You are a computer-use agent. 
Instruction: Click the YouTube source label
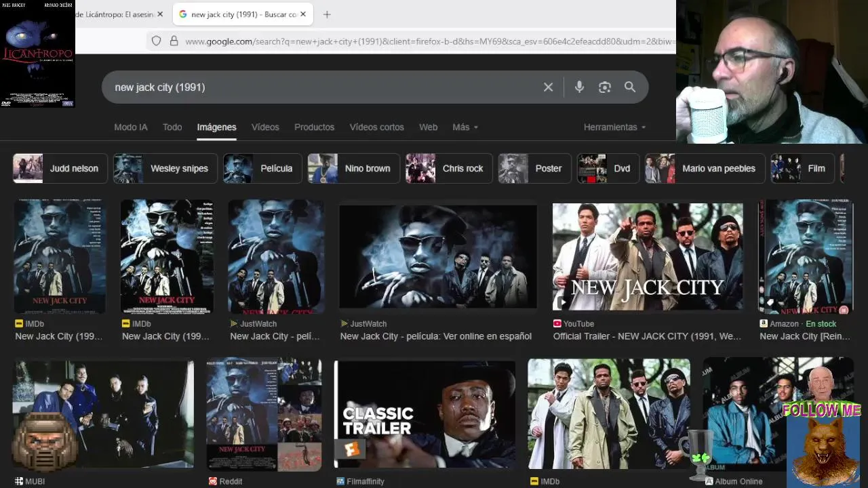(x=574, y=324)
